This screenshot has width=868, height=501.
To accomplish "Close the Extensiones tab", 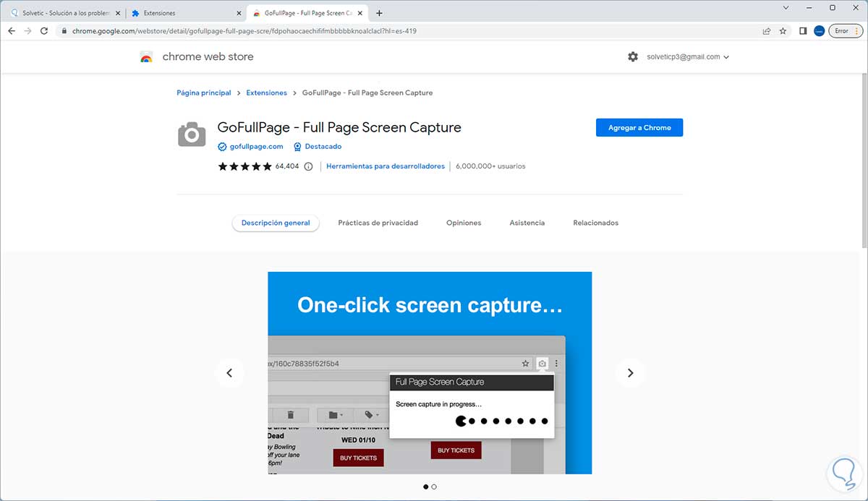I will pyautogui.click(x=239, y=13).
